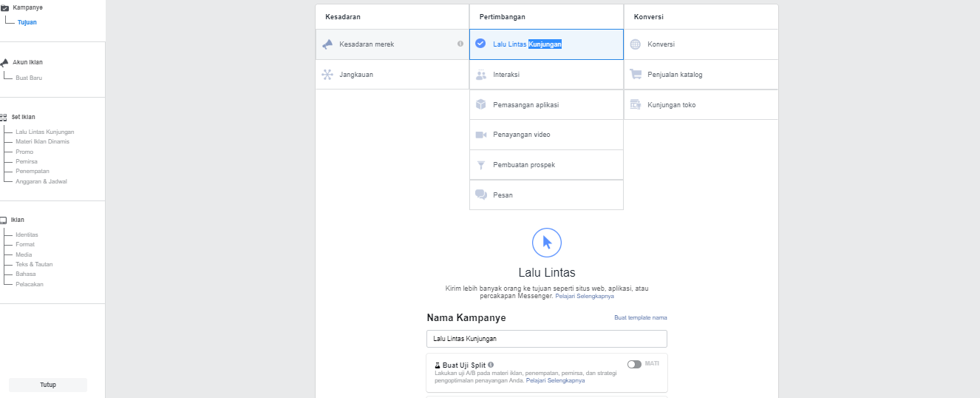The width and height of the screenshot is (980, 398).
Task: Select the Kesadaran merek objective
Action: [x=392, y=44]
